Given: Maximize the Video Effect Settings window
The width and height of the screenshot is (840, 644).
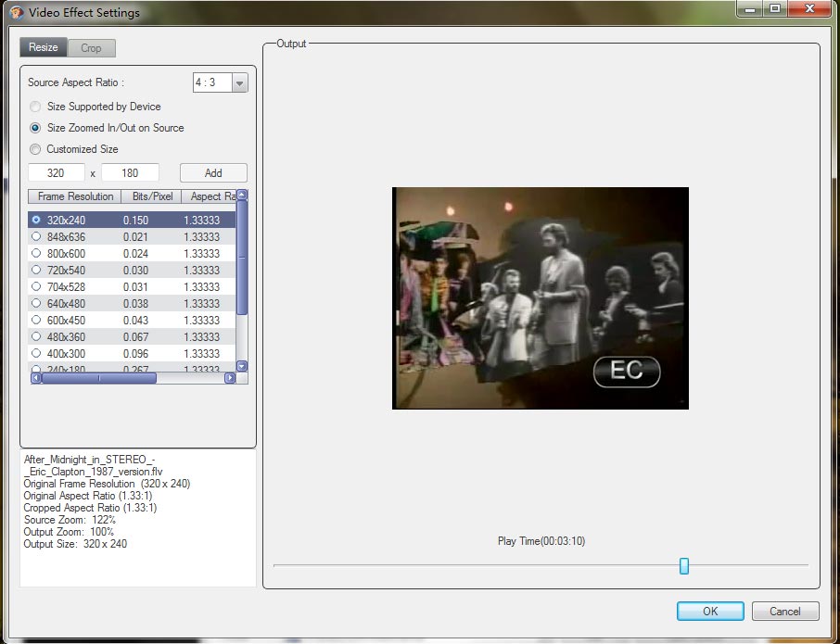Looking at the screenshot, I should tap(775, 9).
